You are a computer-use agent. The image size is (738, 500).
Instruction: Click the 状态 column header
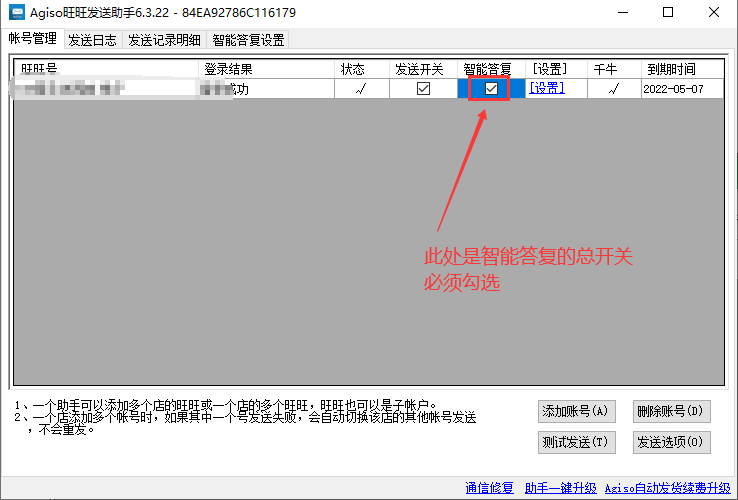pyautogui.click(x=361, y=69)
